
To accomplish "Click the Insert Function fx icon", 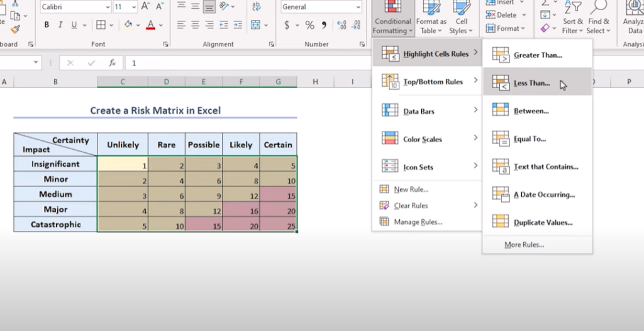I will (112, 63).
